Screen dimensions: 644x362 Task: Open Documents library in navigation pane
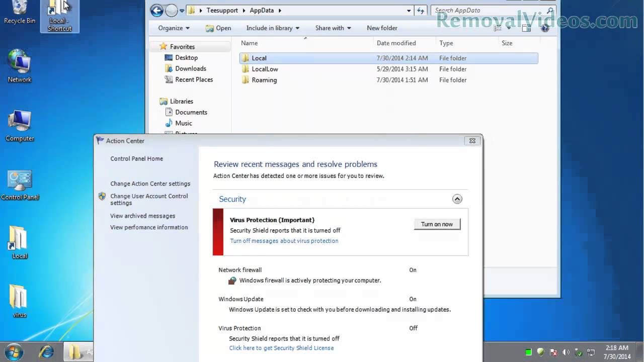coord(186,112)
